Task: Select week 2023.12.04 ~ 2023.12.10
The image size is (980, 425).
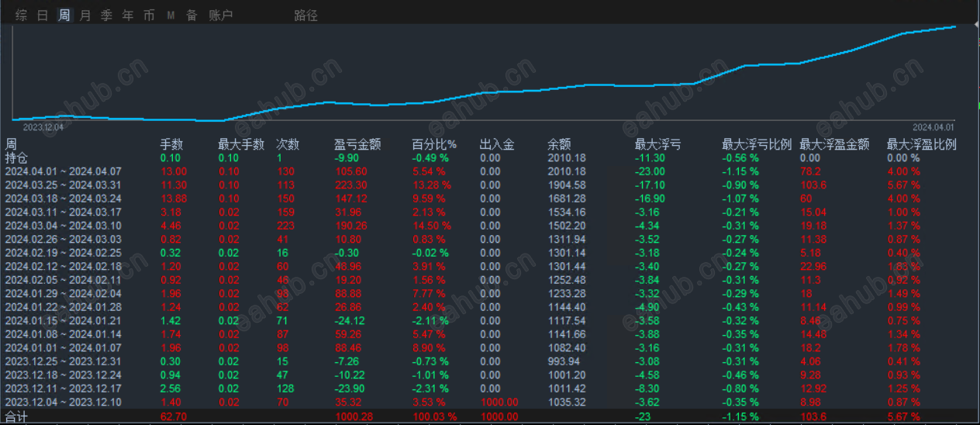Action: [x=64, y=402]
